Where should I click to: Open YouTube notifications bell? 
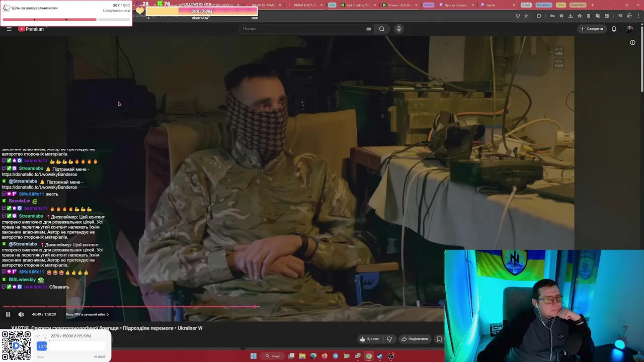point(614,29)
